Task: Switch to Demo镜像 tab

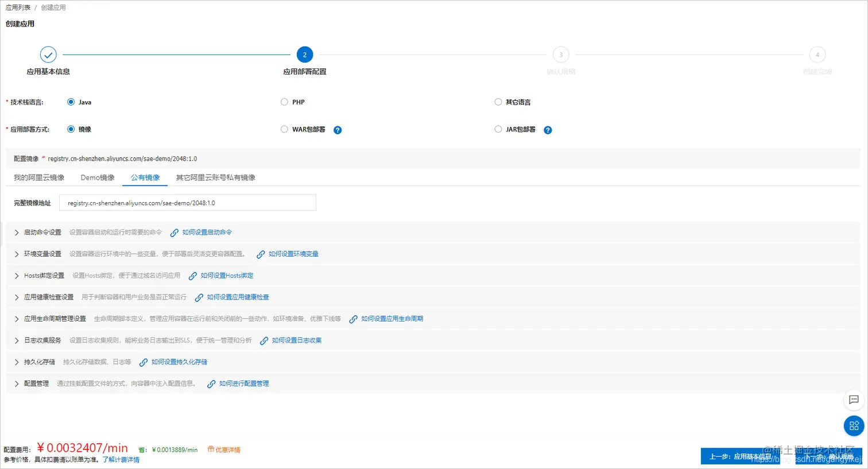Action: 98,177
